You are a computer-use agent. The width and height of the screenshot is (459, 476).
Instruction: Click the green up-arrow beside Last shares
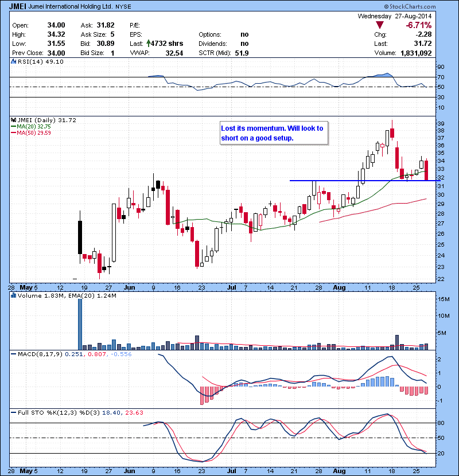click(148, 43)
